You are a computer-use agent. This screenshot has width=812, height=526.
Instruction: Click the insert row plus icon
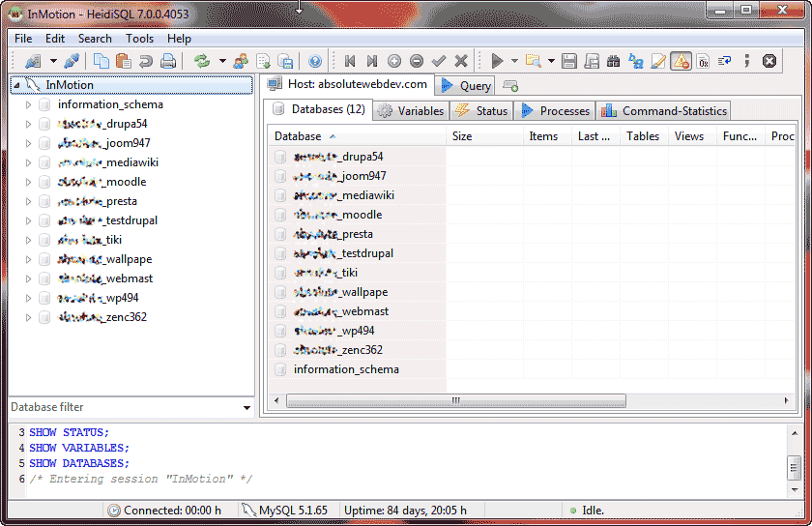click(394, 61)
